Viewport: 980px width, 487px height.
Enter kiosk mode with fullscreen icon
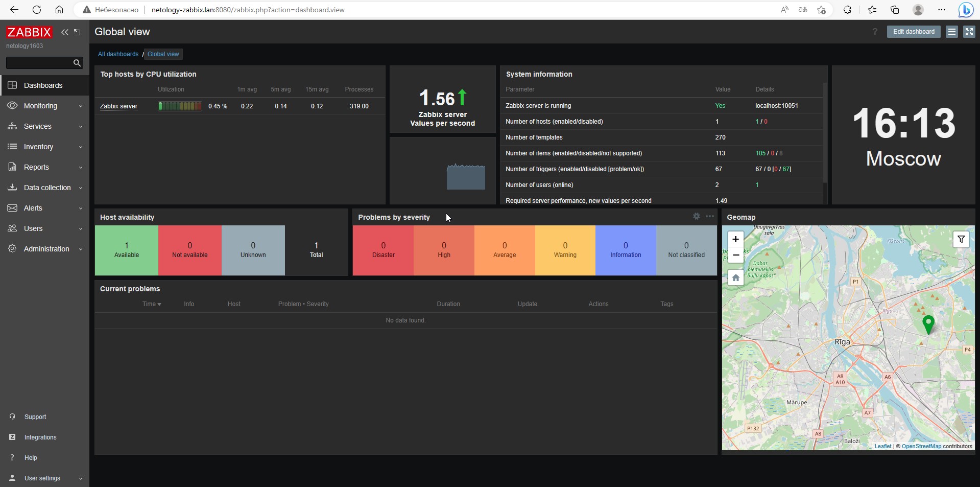(x=969, y=31)
